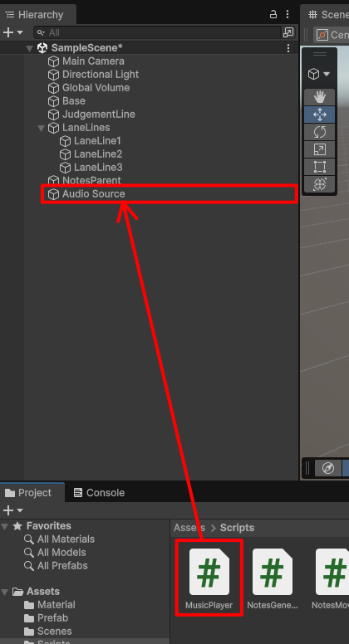Open the Prefab folder in Assets

click(x=52, y=617)
